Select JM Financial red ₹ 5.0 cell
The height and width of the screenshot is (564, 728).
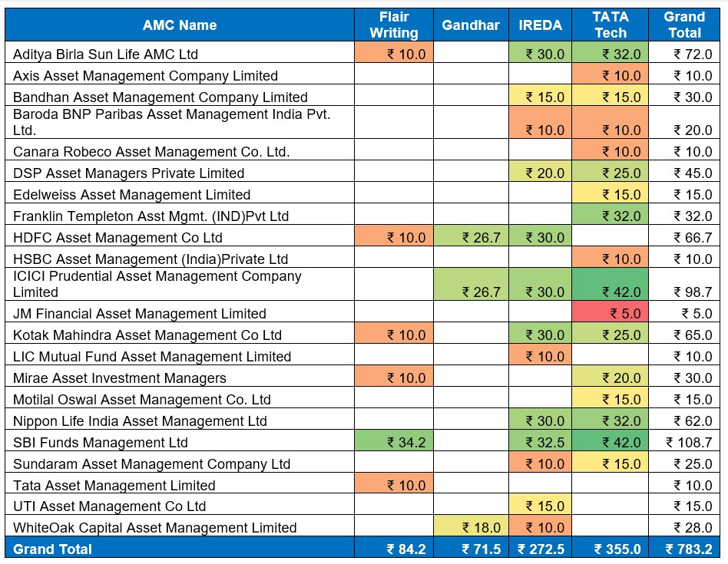click(x=610, y=312)
